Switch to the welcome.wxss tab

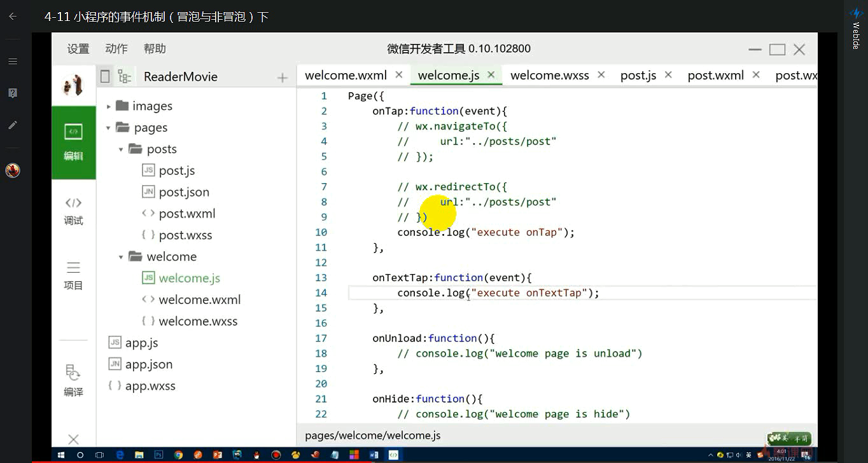550,75
